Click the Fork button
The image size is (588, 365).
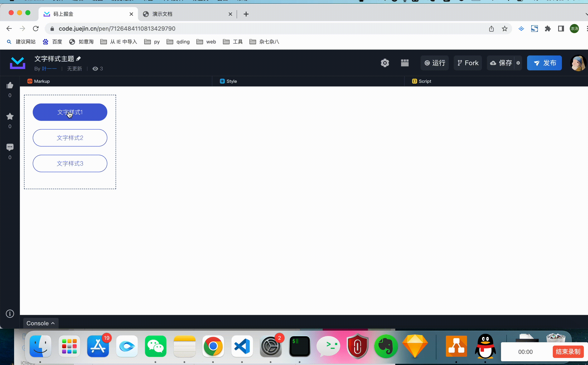click(468, 63)
